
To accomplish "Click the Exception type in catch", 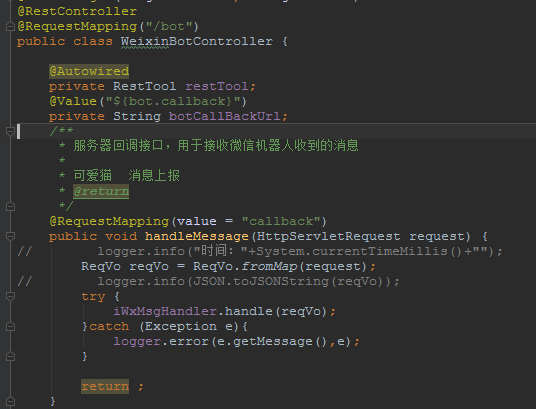I will (x=180, y=327).
